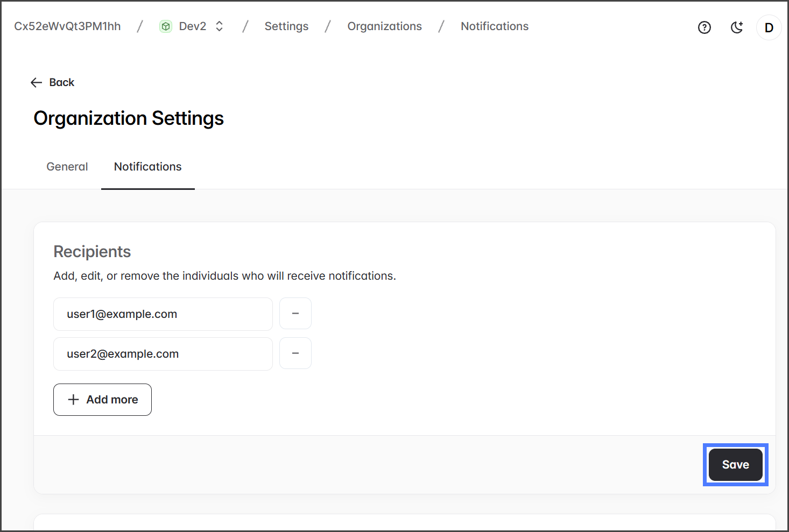
Task: Click the Dev2 project name in the breadcrumb
Action: pyautogui.click(x=192, y=26)
